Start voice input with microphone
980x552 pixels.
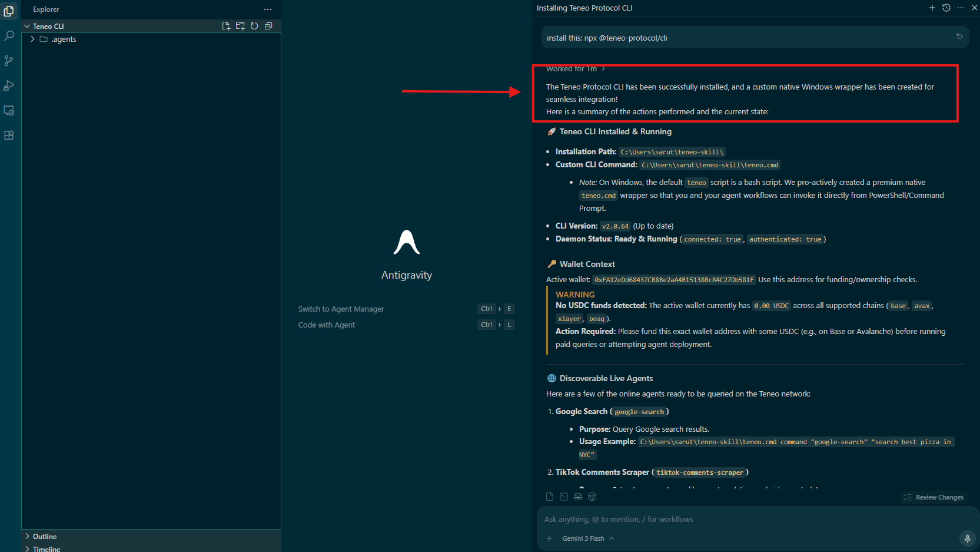967,538
